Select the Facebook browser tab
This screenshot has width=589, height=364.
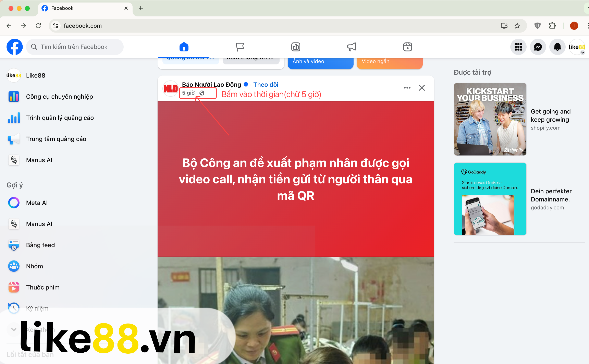click(x=62, y=8)
